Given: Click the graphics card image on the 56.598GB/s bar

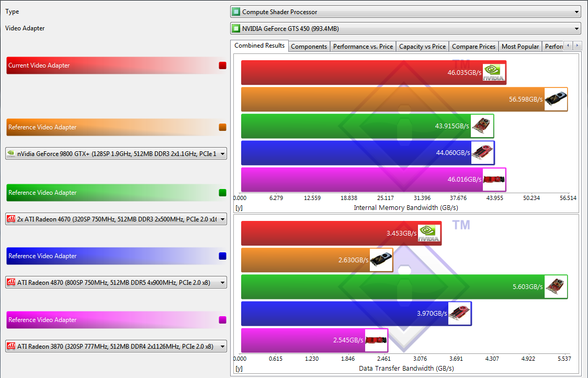Looking at the screenshot, I should pyautogui.click(x=556, y=99).
